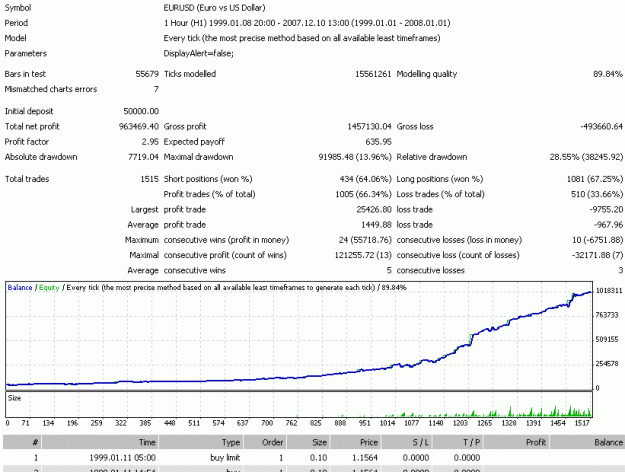
Task: Select the ticks modelled value "15561261"
Action: [x=373, y=74]
